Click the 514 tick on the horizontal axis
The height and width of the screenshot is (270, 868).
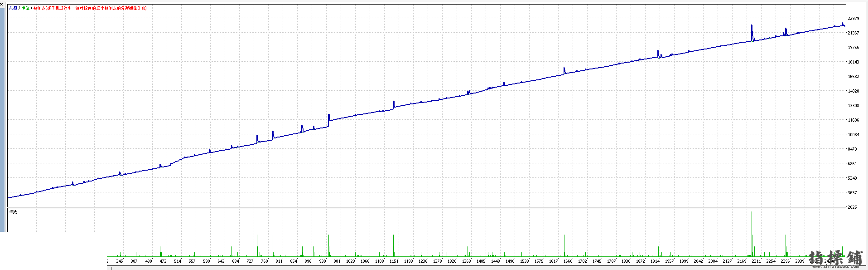[x=178, y=261]
